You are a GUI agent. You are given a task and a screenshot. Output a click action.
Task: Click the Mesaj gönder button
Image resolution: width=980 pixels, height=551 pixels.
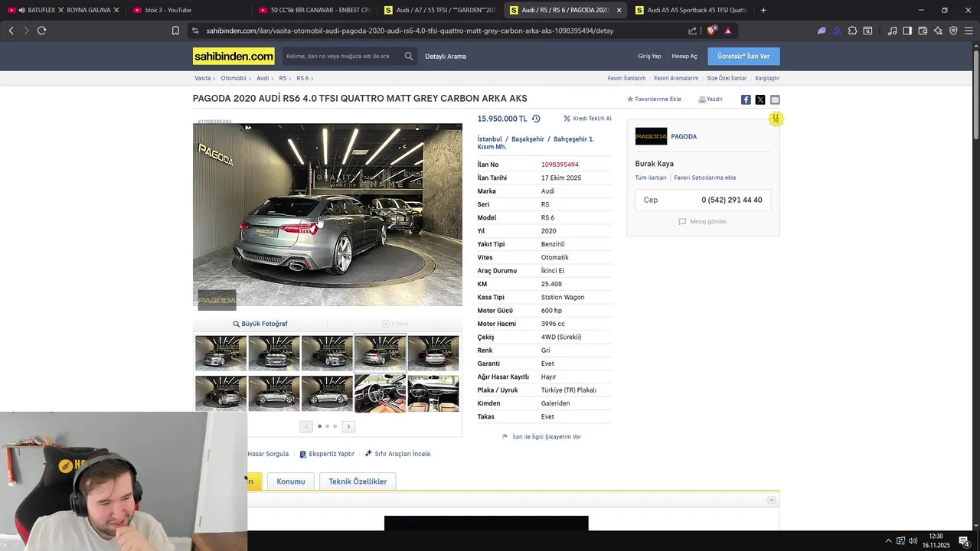(x=702, y=222)
